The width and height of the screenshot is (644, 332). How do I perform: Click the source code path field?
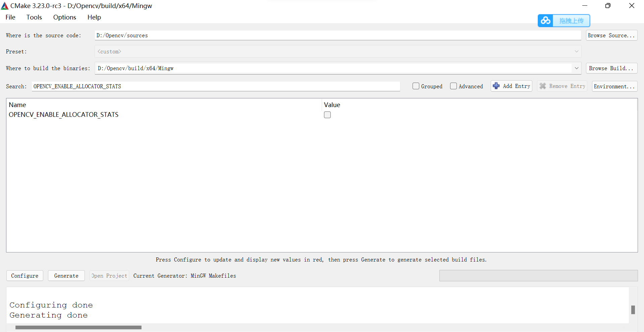338,35
